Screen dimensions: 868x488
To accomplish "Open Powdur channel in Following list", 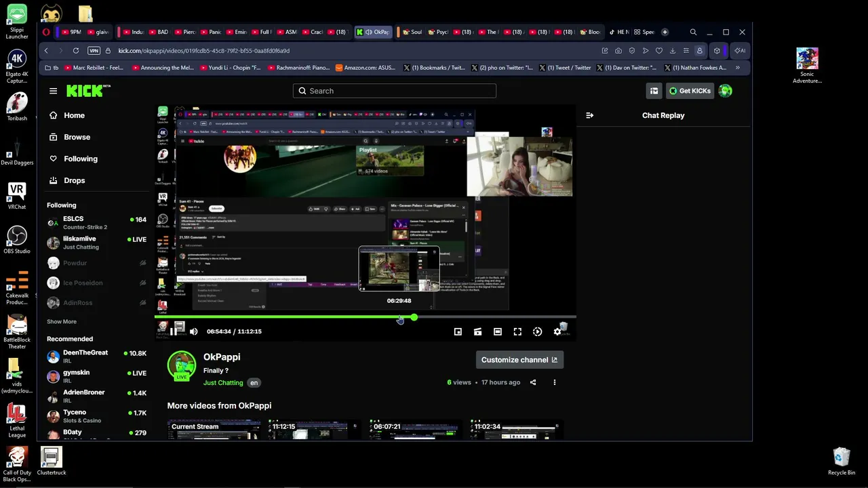I will point(96,262).
